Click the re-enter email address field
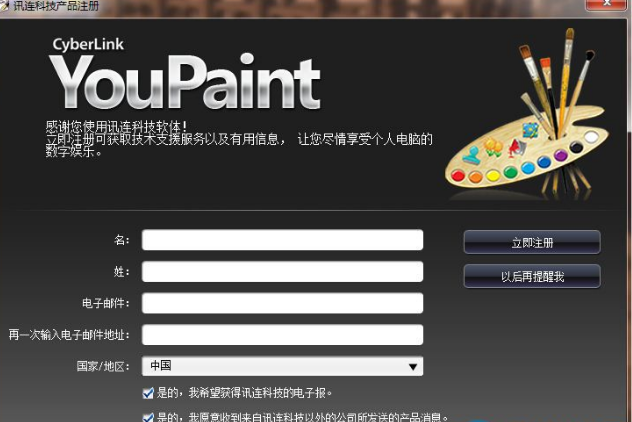 pos(282,335)
